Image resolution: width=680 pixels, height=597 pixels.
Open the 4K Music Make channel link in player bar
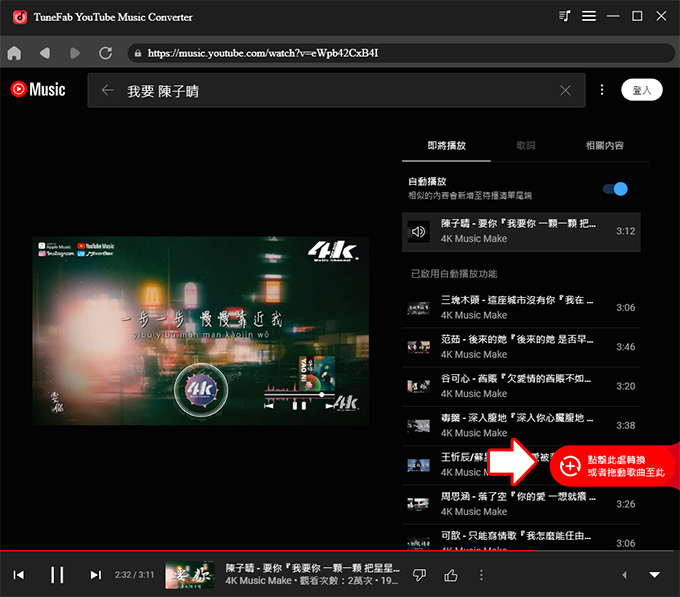click(x=258, y=581)
